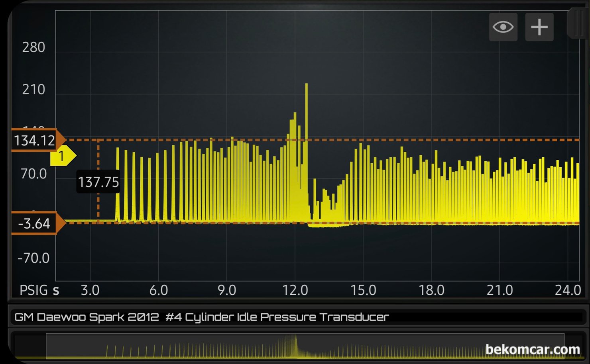
Task: Click the PSIG unit label
Action: pyautogui.click(x=33, y=290)
